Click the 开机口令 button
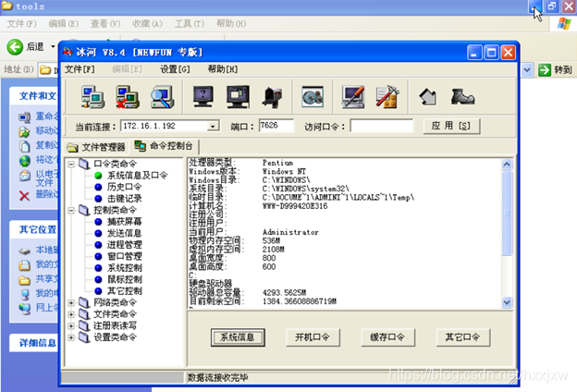Image resolution: width=577 pixels, height=392 pixels. tap(313, 337)
